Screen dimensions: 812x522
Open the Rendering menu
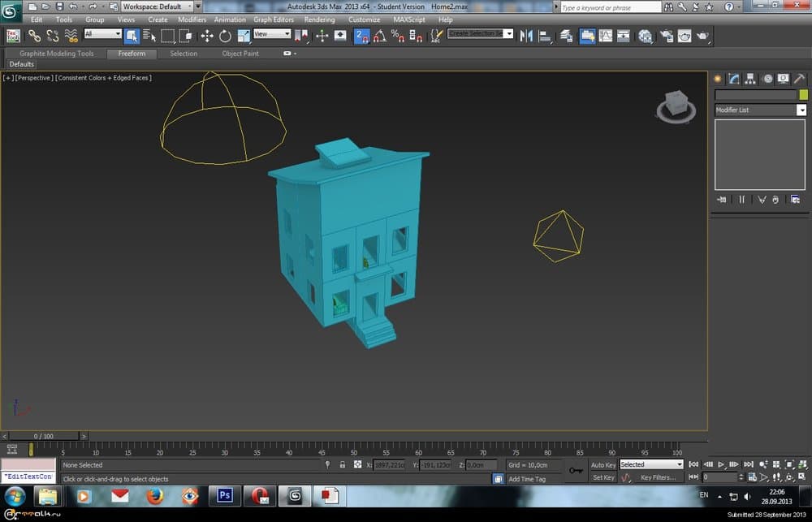(x=319, y=19)
